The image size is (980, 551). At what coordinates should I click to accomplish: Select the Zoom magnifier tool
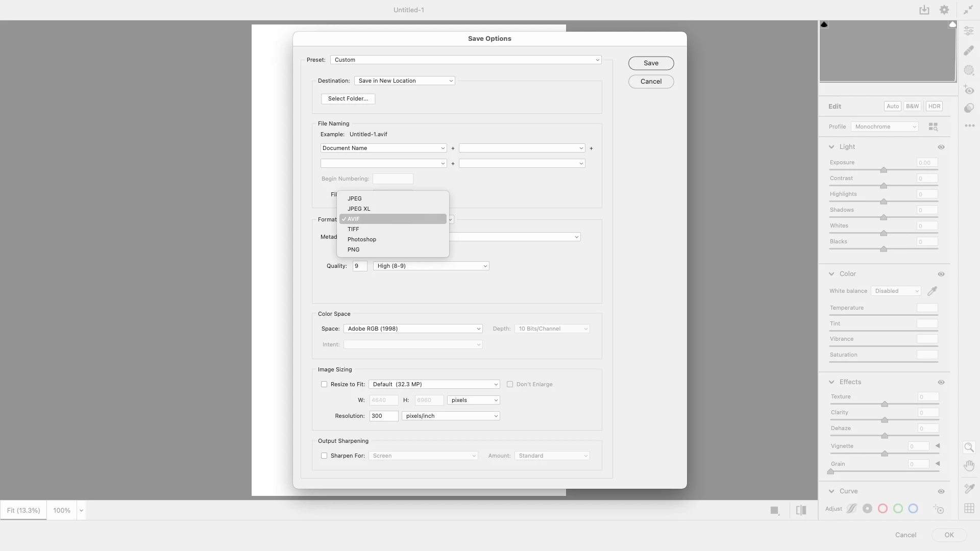(x=969, y=447)
